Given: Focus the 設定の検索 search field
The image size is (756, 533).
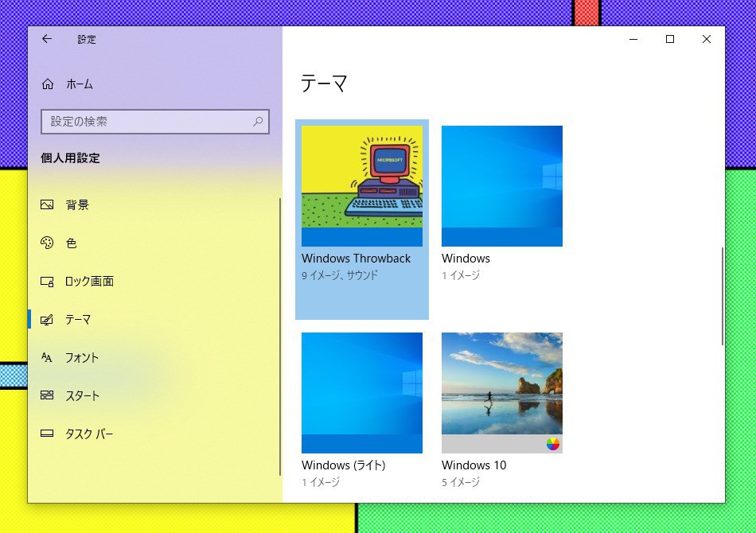Looking at the screenshot, I should (154, 122).
